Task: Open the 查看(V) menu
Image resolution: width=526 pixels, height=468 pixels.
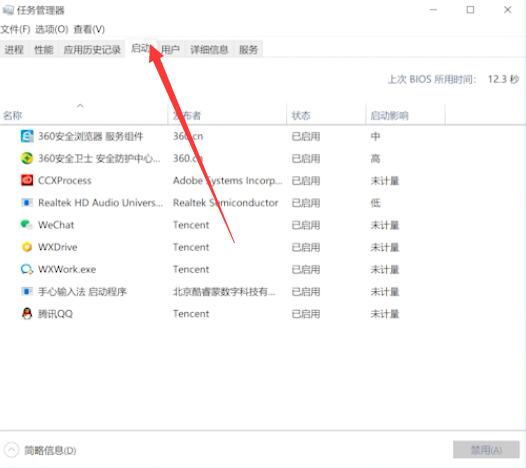Action: coord(89,30)
